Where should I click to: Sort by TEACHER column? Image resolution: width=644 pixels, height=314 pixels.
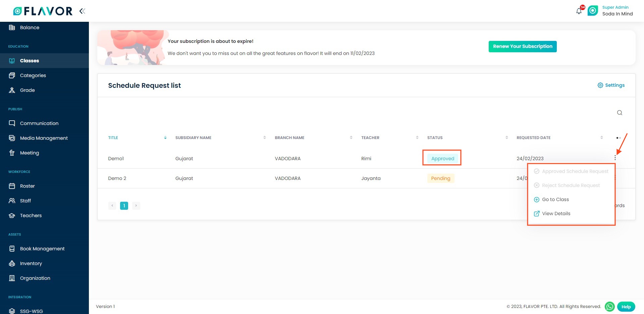(x=390, y=138)
